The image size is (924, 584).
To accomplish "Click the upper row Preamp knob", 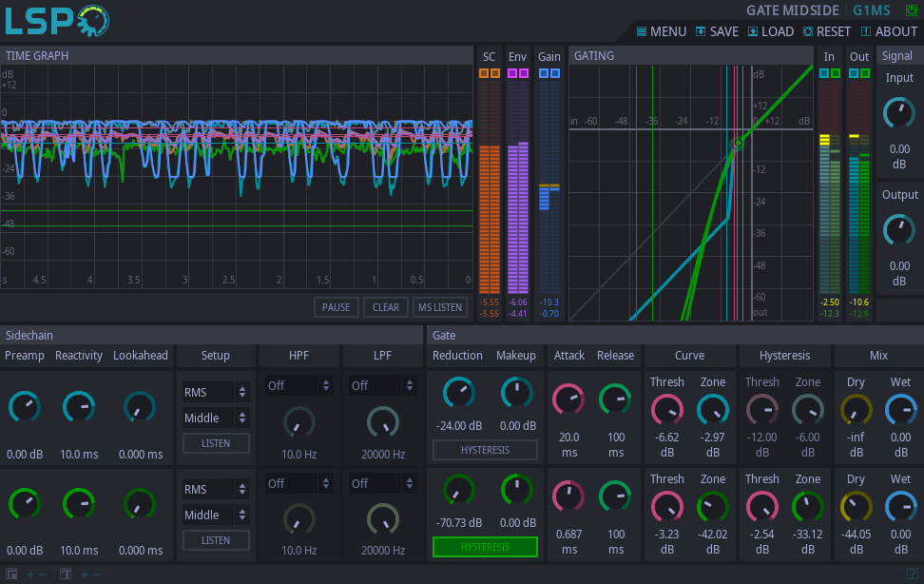I will (24, 407).
